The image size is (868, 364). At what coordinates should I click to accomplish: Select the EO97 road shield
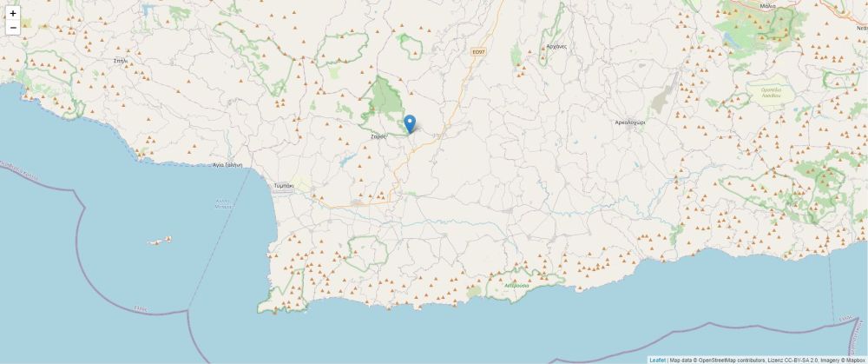tap(478, 51)
